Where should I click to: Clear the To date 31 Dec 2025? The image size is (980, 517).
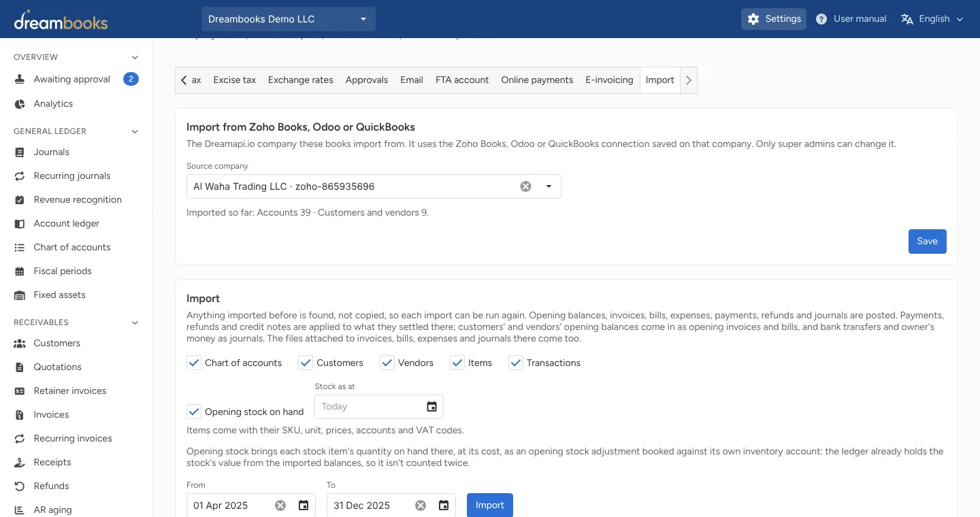pos(421,505)
